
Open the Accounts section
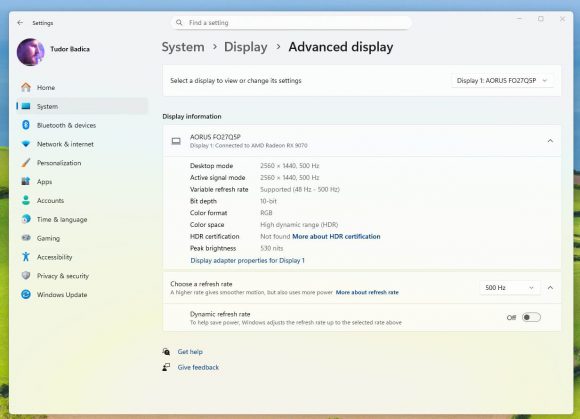click(x=82, y=200)
